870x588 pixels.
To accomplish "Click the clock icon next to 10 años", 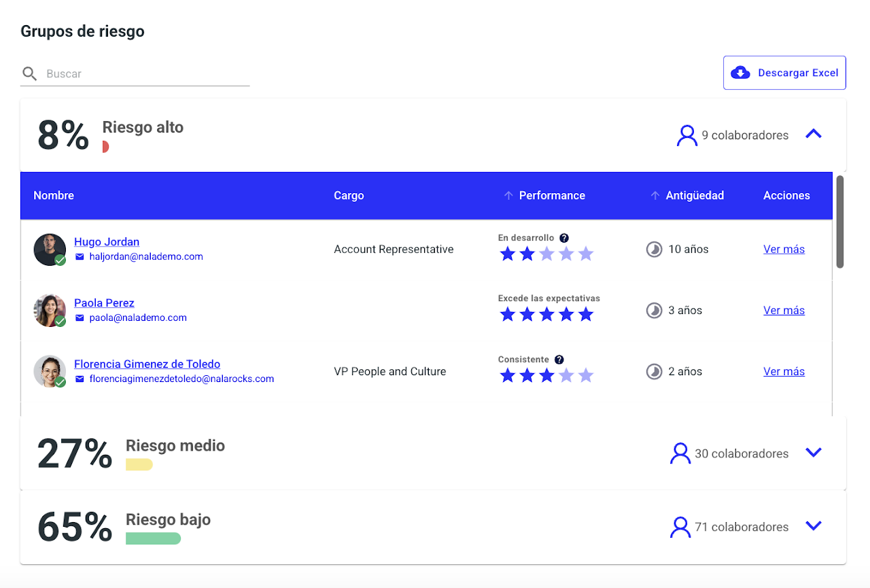I will 654,249.
